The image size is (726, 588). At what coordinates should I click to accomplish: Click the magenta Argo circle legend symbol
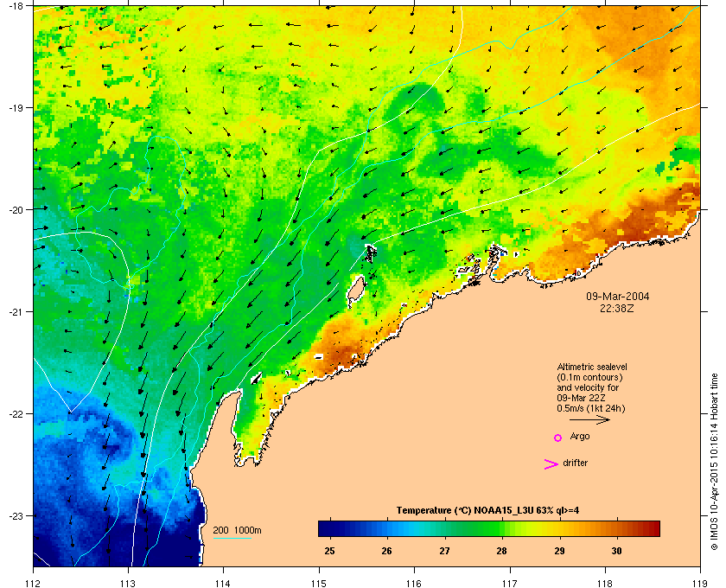[x=558, y=438]
